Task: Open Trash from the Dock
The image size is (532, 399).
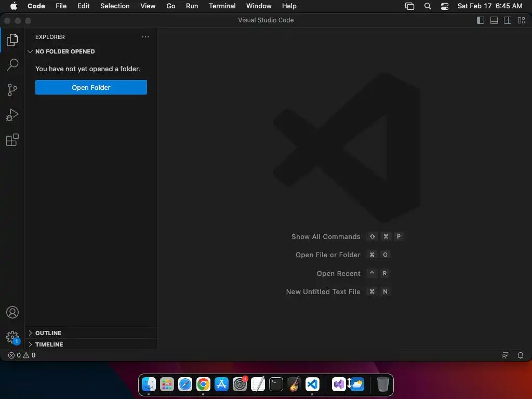Action: click(383, 384)
